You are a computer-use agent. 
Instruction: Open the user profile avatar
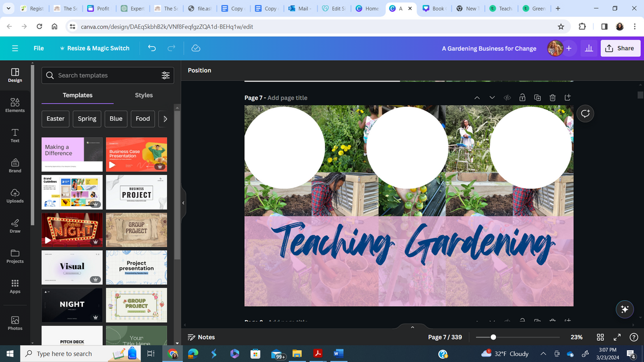click(x=555, y=48)
